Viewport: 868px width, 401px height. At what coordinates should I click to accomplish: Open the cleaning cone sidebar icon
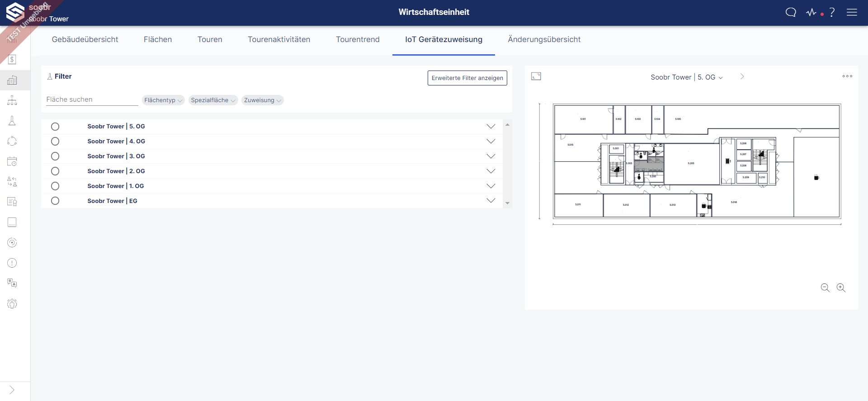pyautogui.click(x=12, y=121)
